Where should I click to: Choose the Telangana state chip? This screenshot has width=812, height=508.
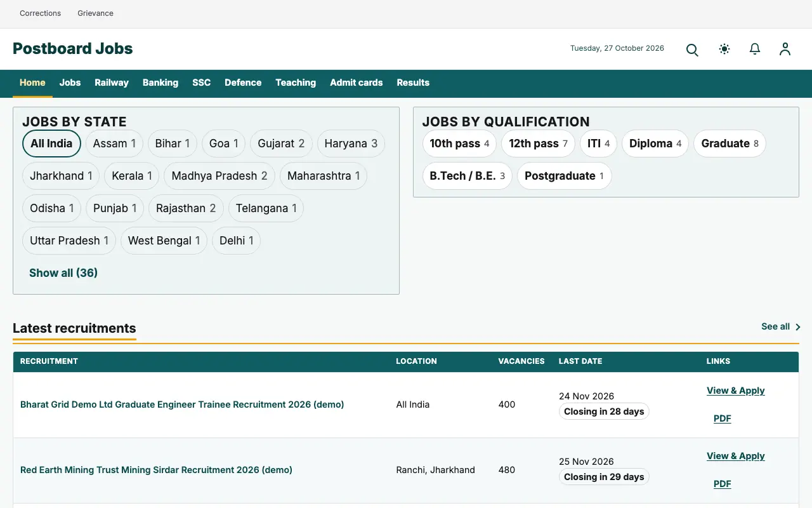click(x=266, y=208)
